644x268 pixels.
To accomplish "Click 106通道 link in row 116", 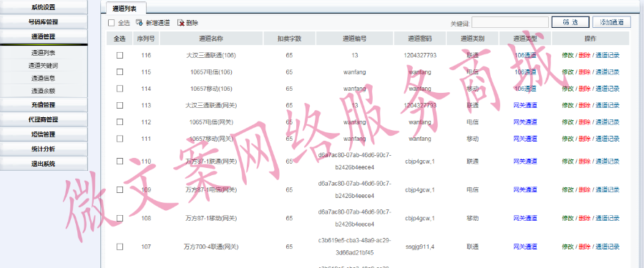I will tap(525, 55).
